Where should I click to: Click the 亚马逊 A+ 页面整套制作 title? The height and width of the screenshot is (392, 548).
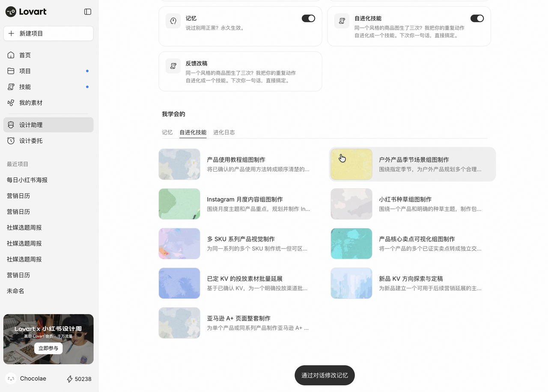click(x=239, y=318)
